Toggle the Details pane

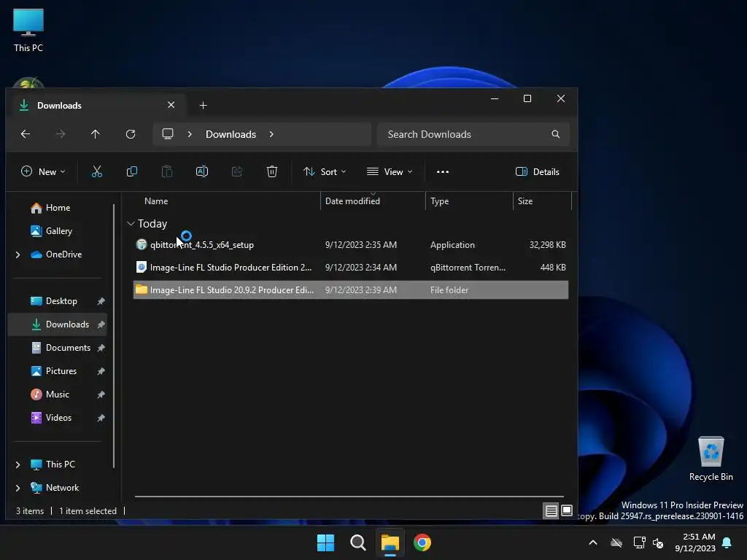538,171
